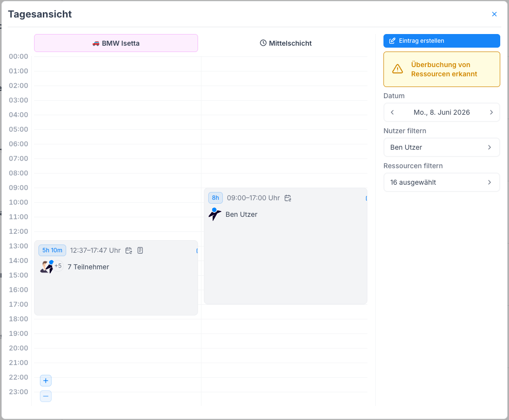The width and height of the screenshot is (509, 420).
Task: Click the 18:00 time label
Action: pos(18,319)
